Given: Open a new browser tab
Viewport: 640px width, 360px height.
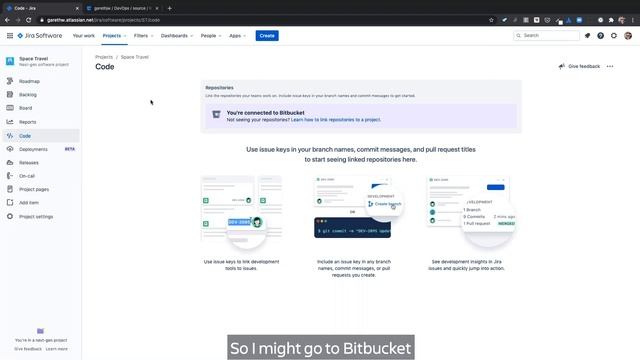Looking at the screenshot, I should (x=169, y=8).
